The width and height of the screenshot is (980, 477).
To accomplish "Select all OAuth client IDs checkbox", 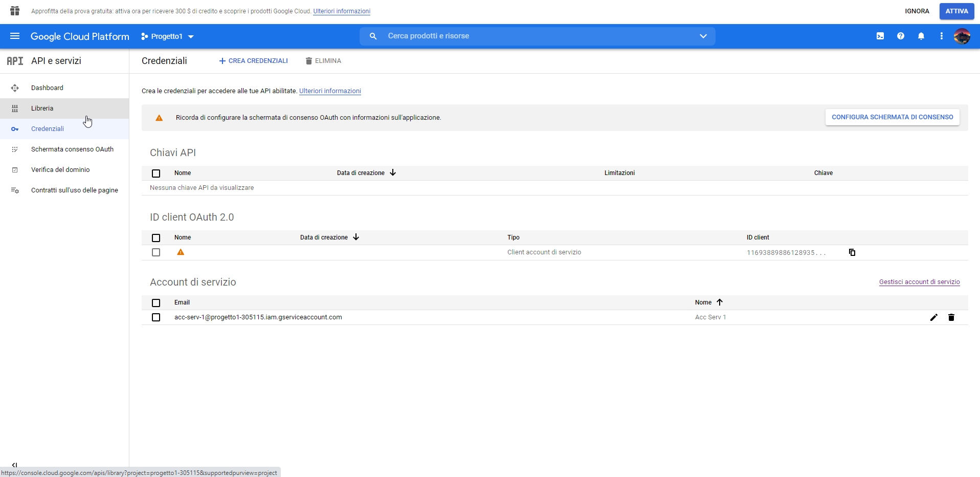I will (156, 238).
